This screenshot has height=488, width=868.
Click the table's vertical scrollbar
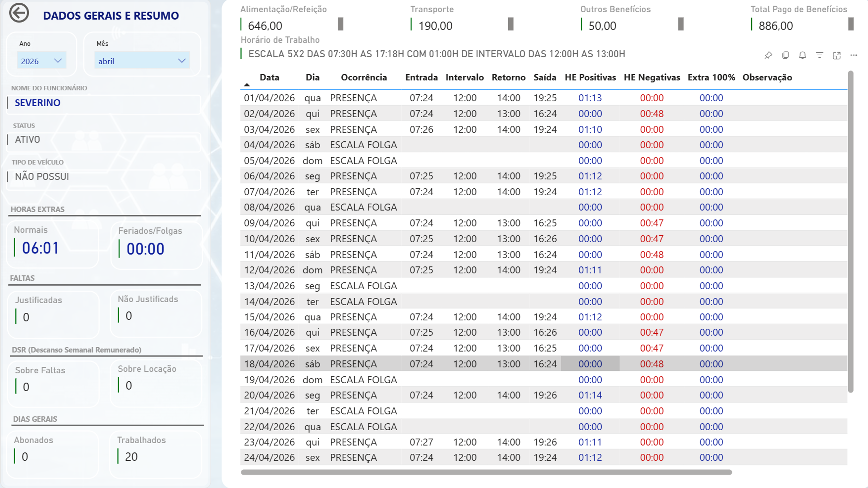click(851, 232)
